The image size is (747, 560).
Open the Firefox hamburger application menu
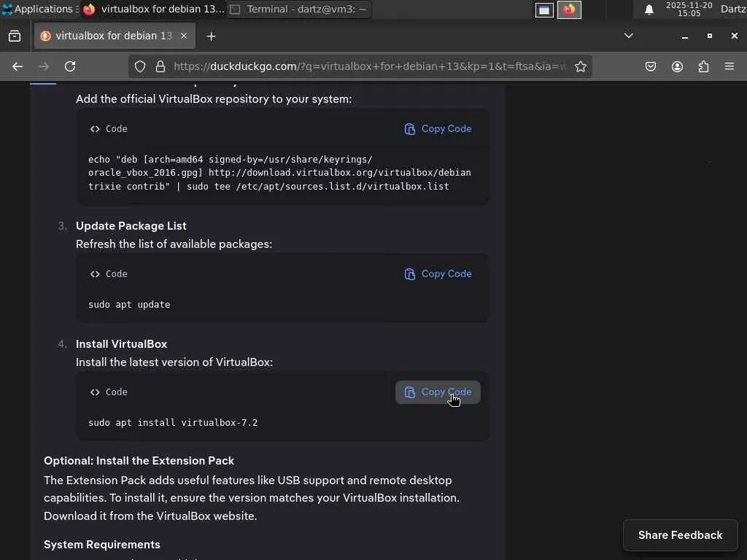tap(729, 66)
